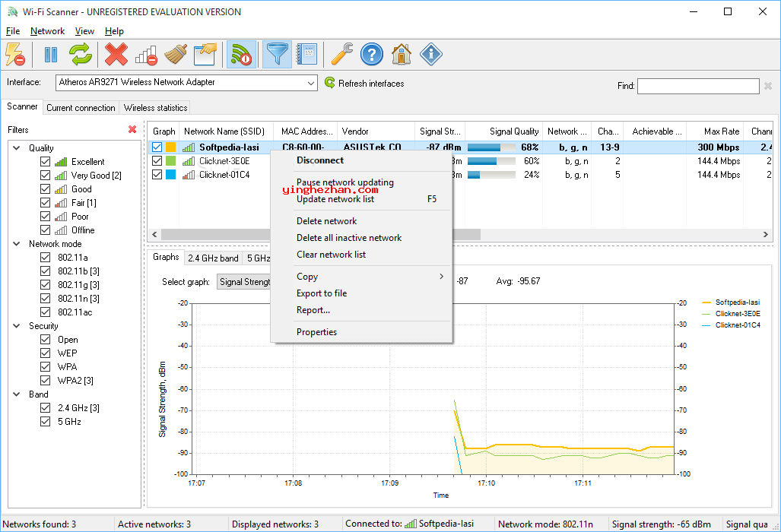Screen dimensions: 781x532
Task: Click inside the Find text field
Action: 698,86
